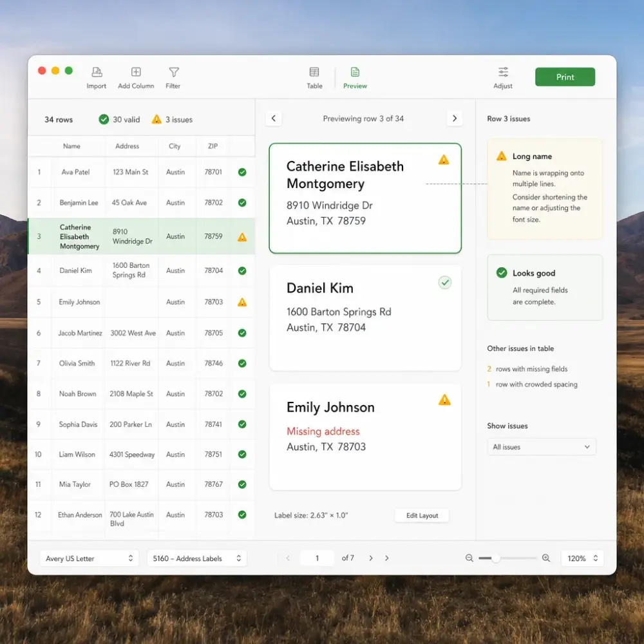Image resolution: width=644 pixels, height=644 pixels.
Task: Go to next page arrow
Action: (371, 558)
